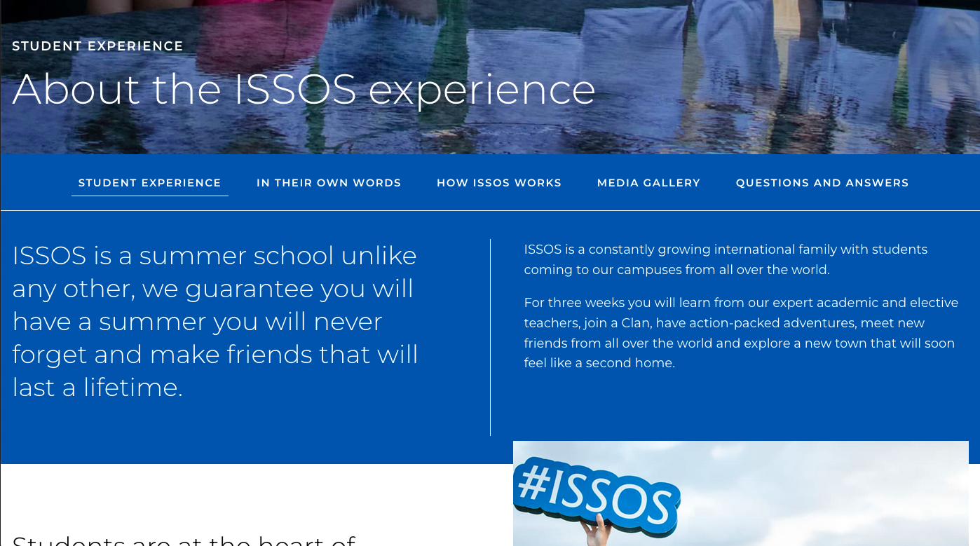Click the word Clan in paragraph
This screenshot has width=980, height=546.
point(636,323)
